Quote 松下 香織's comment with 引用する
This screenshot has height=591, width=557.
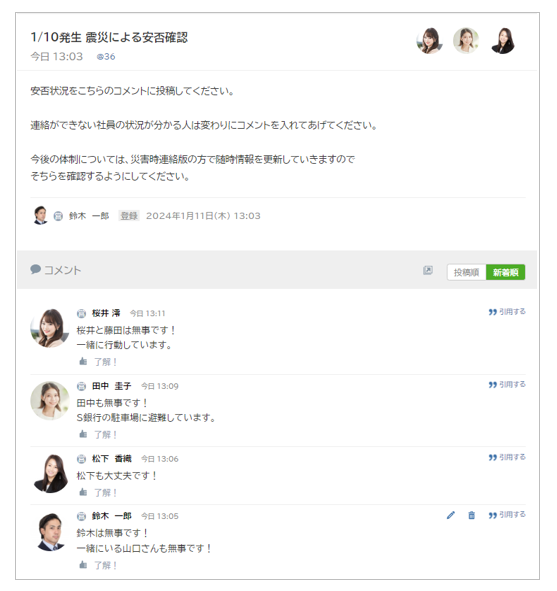(x=507, y=457)
